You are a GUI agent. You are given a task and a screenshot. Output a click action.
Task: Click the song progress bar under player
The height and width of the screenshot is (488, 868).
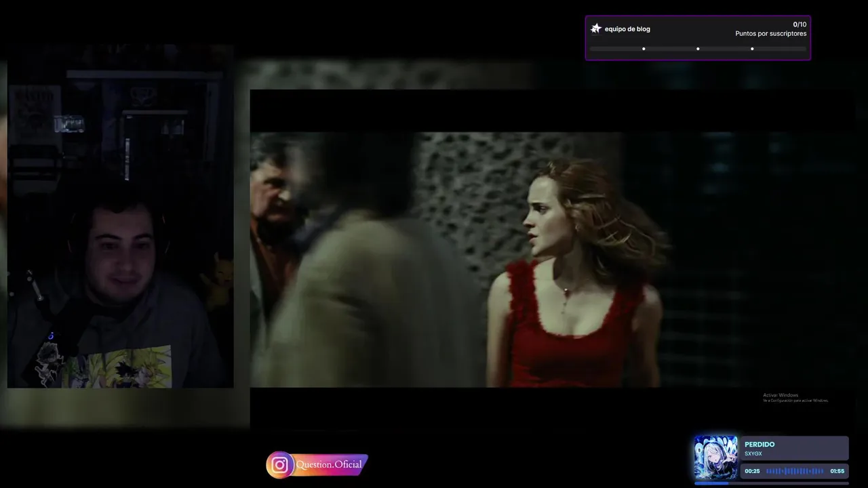(772, 483)
